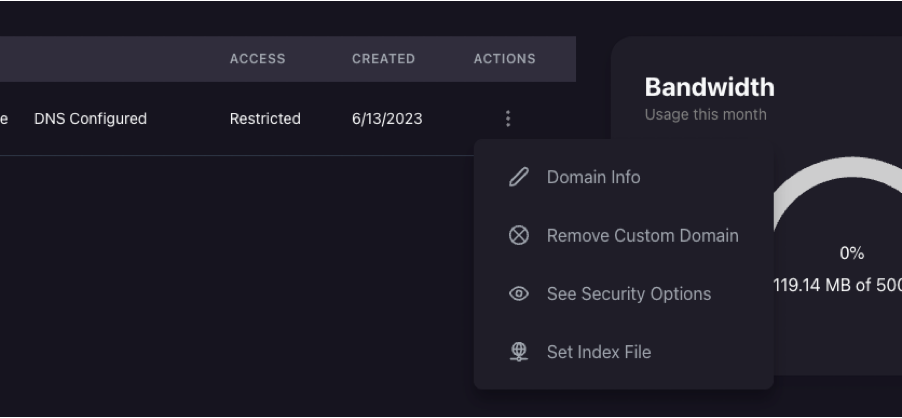Click the ACTIONS column header
The width and height of the screenshot is (902, 418).
(504, 59)
